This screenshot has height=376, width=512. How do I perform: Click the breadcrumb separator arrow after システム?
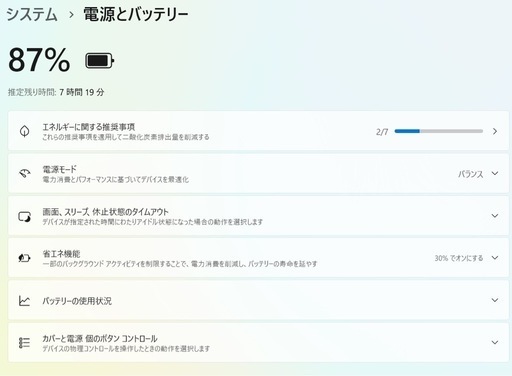tap(71, 15)
